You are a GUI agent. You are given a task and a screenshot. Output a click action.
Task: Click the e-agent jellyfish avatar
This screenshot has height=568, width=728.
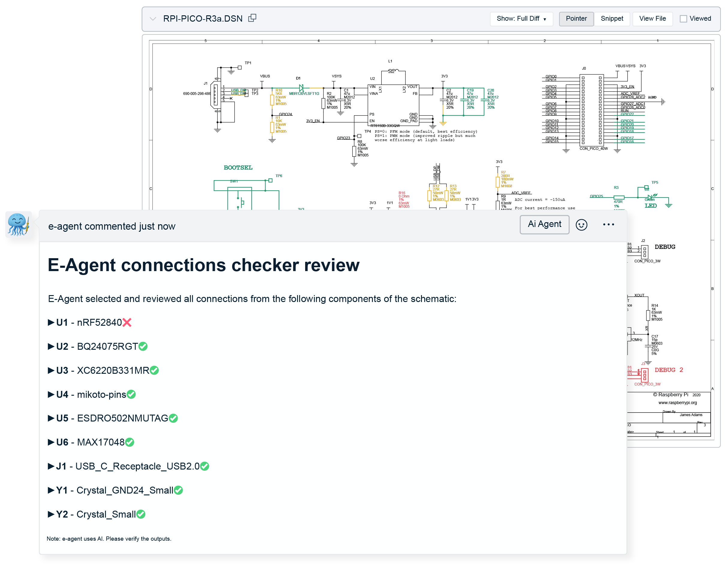(x=18, y=225)
